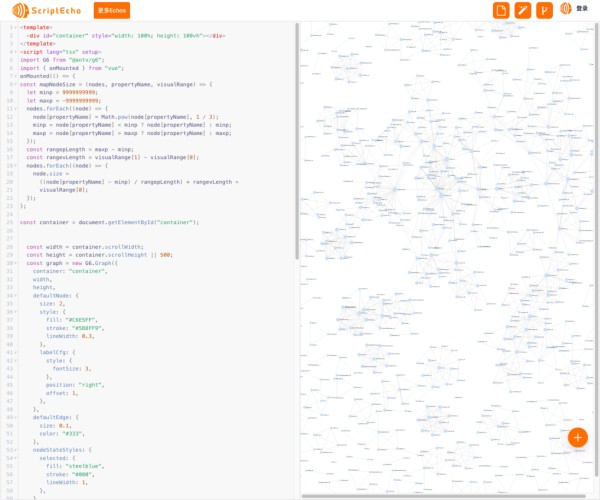This screenshot has height=500, width=600.
Task: Fold the new G6.Graph block at line 30
Action: click(x=16, y=263)
